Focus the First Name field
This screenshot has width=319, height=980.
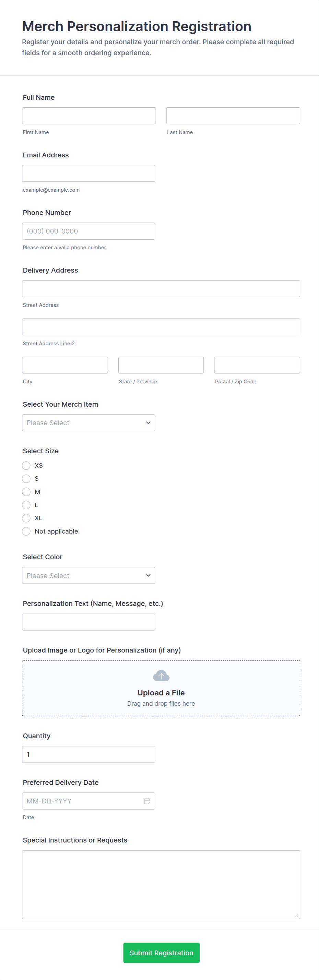point(89,116)
